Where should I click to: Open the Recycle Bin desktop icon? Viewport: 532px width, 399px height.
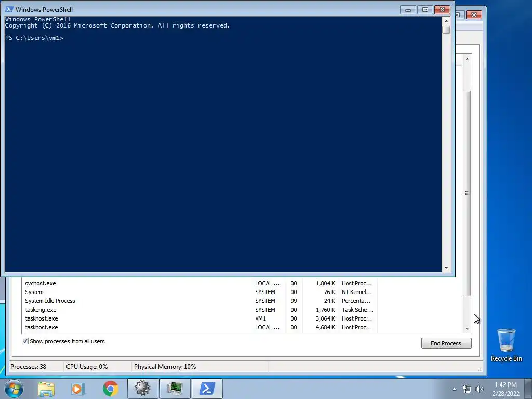tap(506, 345)
